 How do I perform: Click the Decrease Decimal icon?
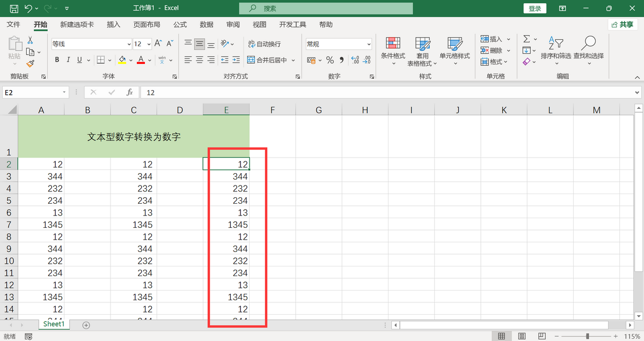(368, 60)
